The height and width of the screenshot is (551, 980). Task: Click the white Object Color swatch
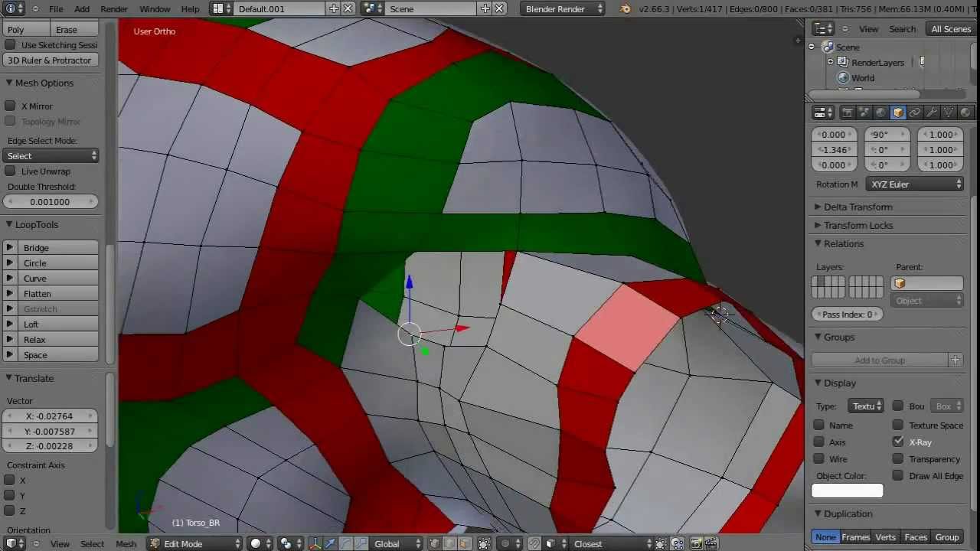847,491
